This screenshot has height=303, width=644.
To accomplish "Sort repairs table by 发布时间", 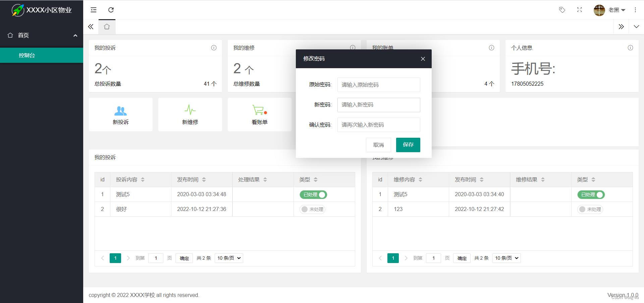I will 482,180.
